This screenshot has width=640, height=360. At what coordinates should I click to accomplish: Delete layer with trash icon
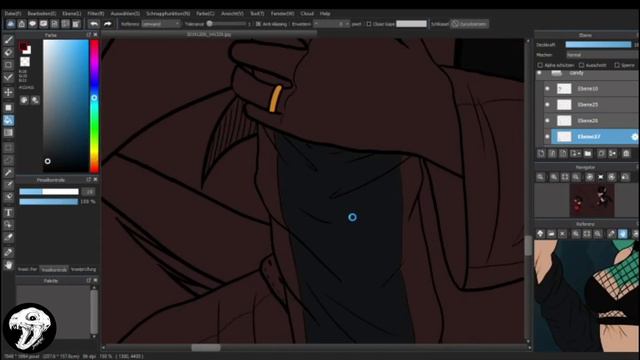point(626,153)
